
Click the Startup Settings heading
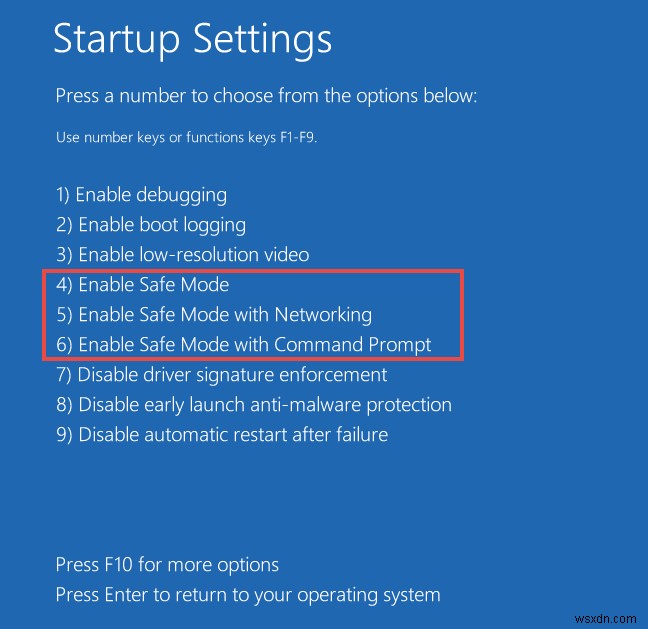click(x=192, y=39)
